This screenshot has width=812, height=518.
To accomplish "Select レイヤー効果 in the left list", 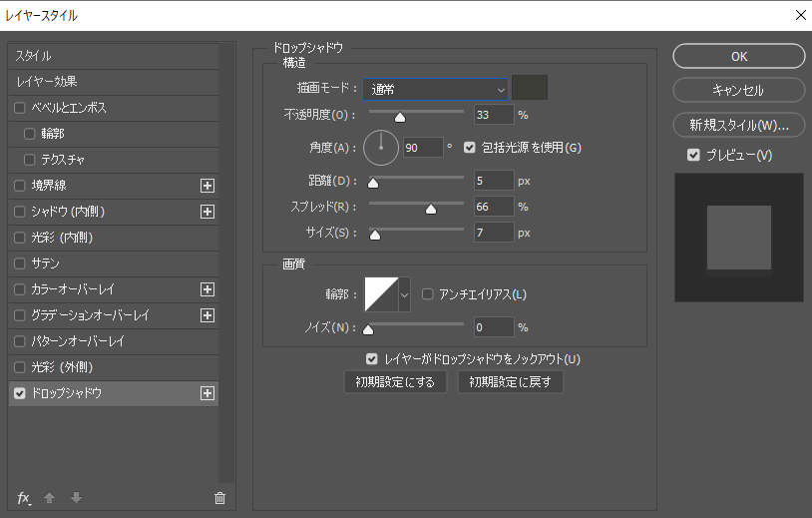I will coord(114,82).
